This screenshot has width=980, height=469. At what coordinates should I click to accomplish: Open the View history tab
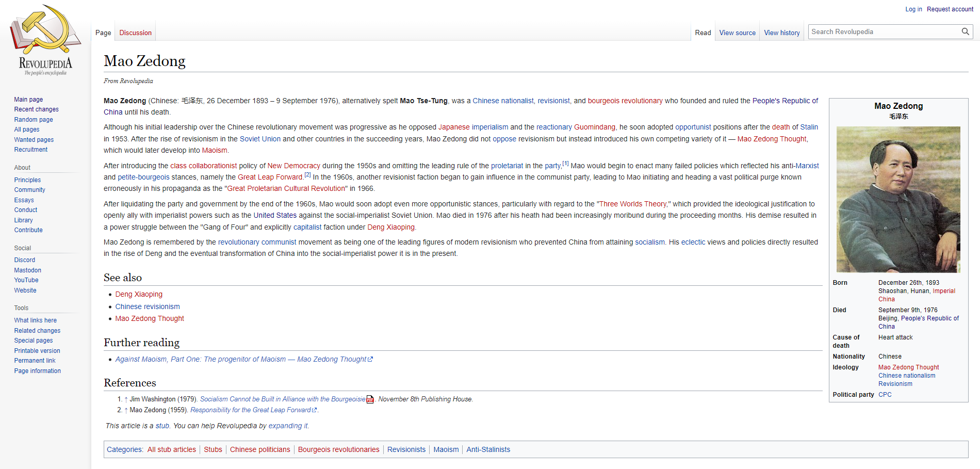coord(781,33)
